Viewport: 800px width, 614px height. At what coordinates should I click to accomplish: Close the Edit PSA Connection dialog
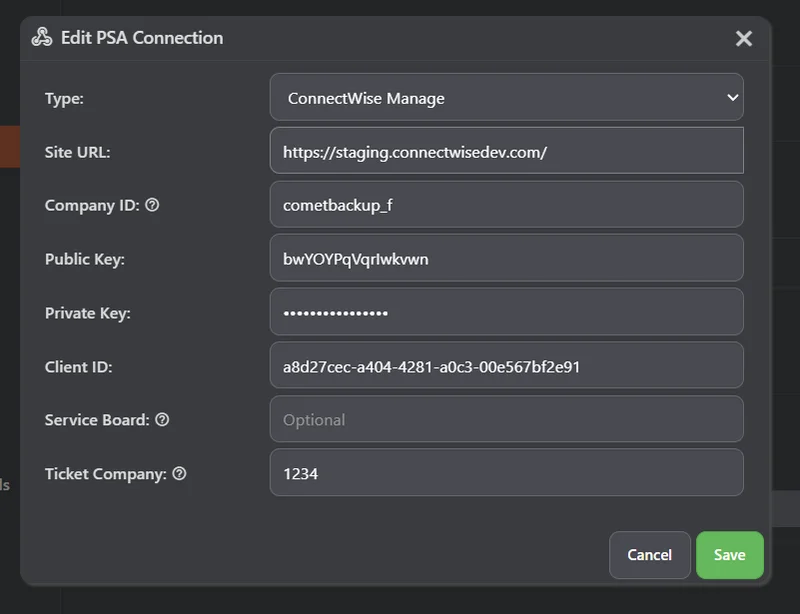click(743, 38)
